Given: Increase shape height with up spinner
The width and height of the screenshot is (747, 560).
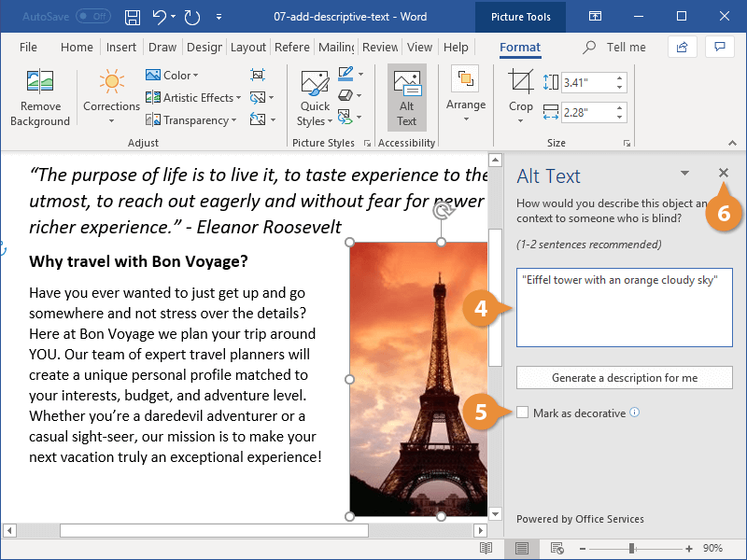Looking at the screenshot, I should [x=619, y=78].
